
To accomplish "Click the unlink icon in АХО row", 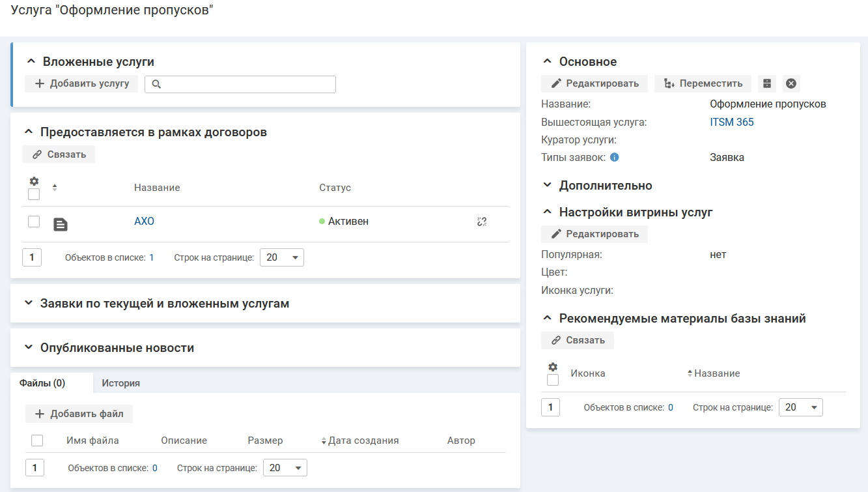I will pyautogui.click(x=482, y=222).
